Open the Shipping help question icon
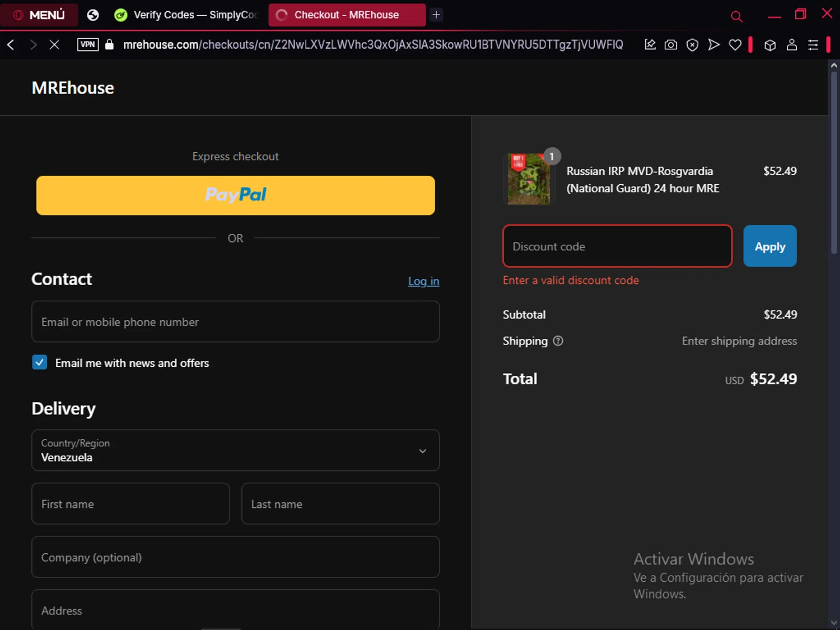 pos(558,340)
